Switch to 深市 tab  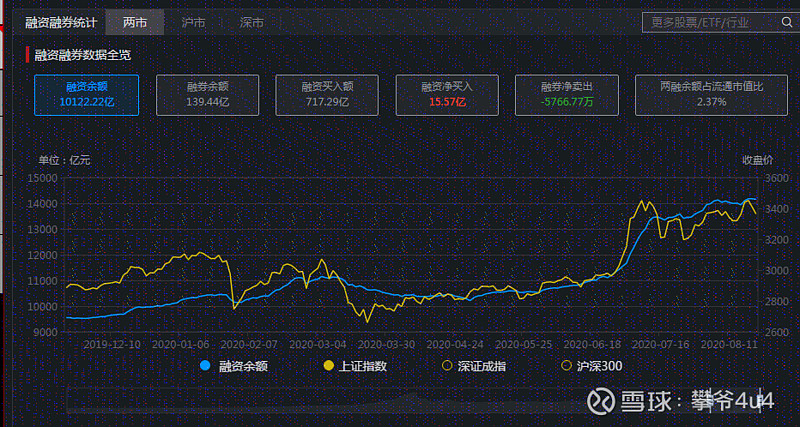[x=252, y=22]
